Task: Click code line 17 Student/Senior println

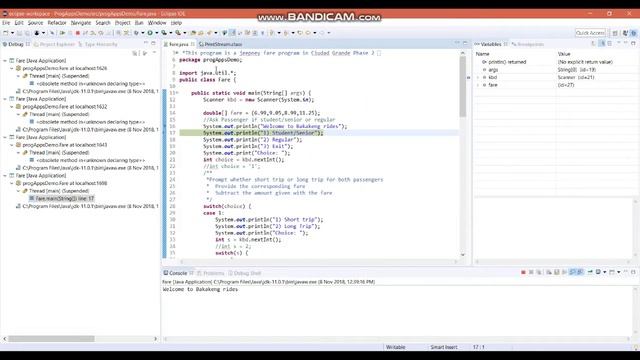Action: pyautogui.click(x=263, y=133)
